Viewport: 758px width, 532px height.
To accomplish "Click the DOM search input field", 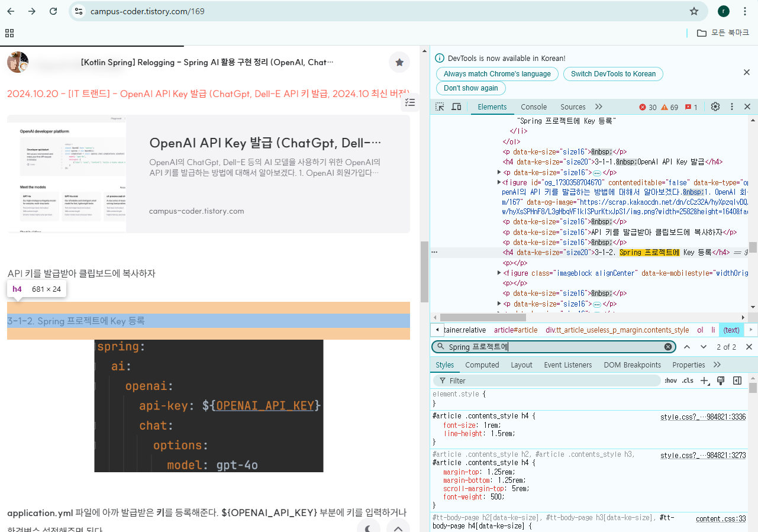I will coord(553,347).
